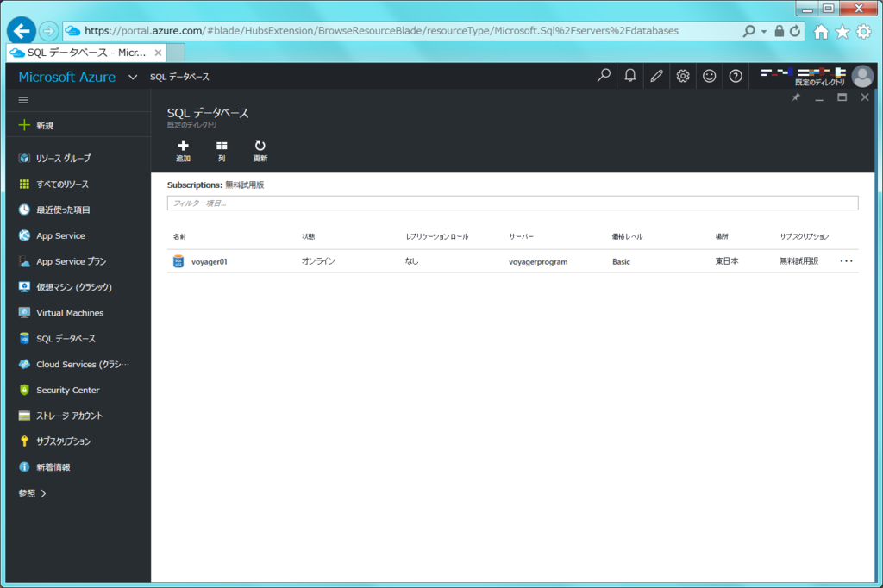The height and width of the screenshot is (588, 883).
Task: Click Virtual Machines sidebar icon
Action: (x=24, y=313)
